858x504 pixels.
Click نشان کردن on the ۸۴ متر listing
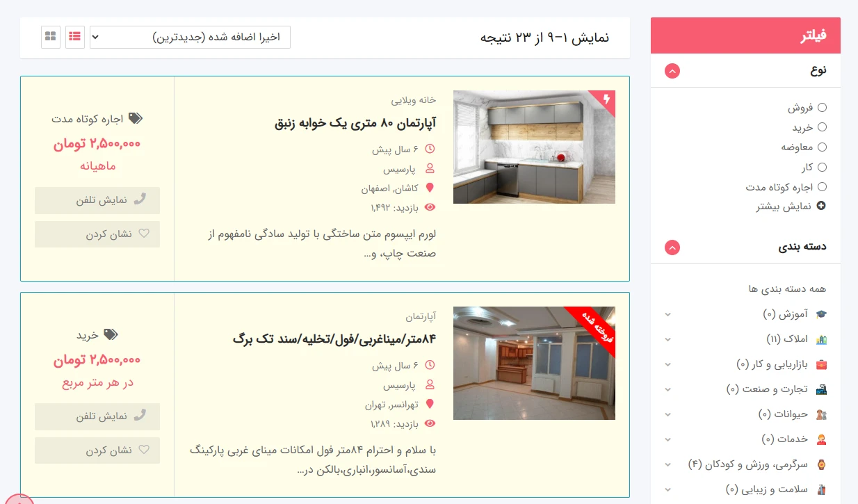pyautogui.click(x=97, y=450)
